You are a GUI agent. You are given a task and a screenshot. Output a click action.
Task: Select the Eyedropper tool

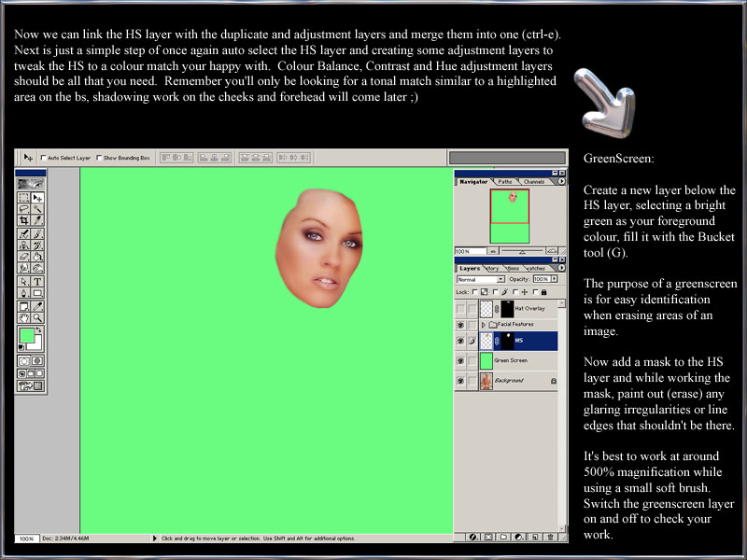click(37, 306)
